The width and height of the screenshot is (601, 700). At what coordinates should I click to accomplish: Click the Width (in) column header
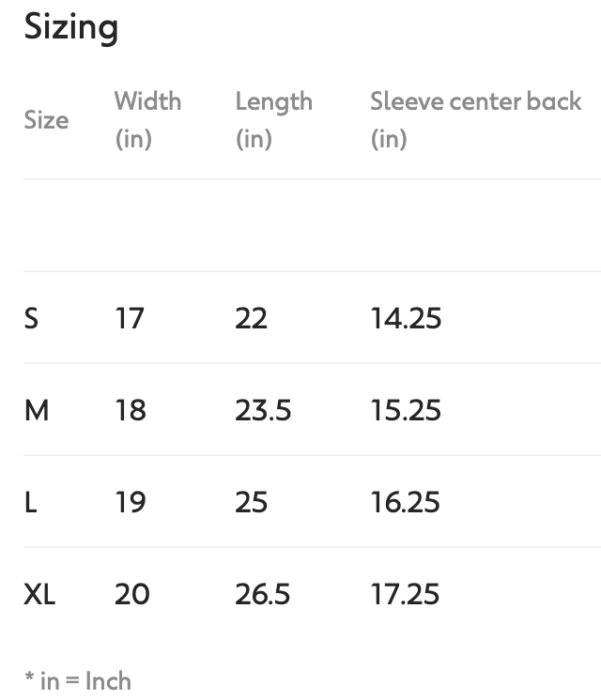[147, 119]
